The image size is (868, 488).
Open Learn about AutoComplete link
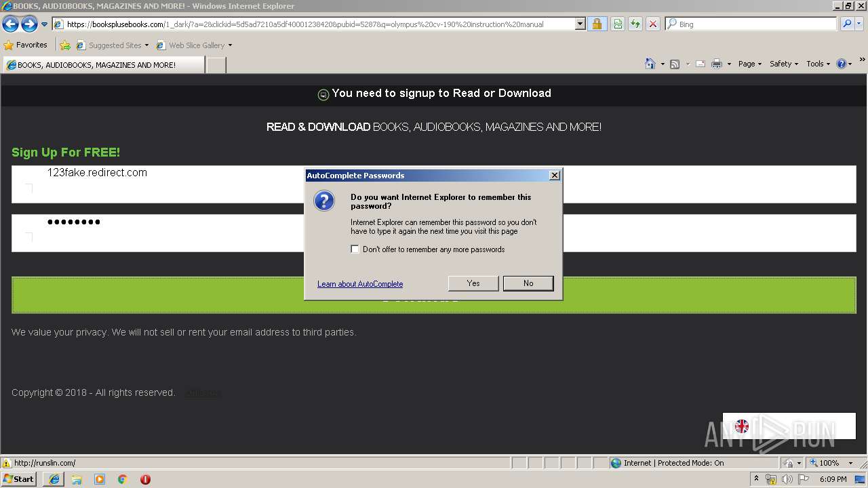(360, 284)
